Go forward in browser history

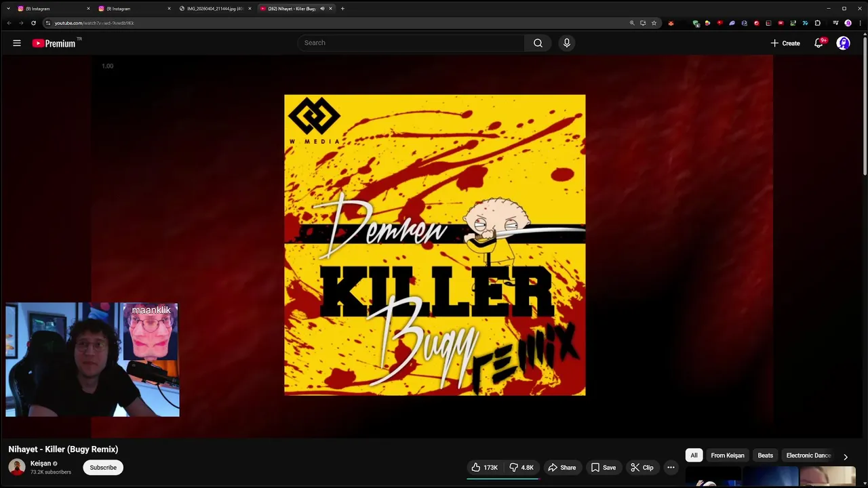coord(21,23)
